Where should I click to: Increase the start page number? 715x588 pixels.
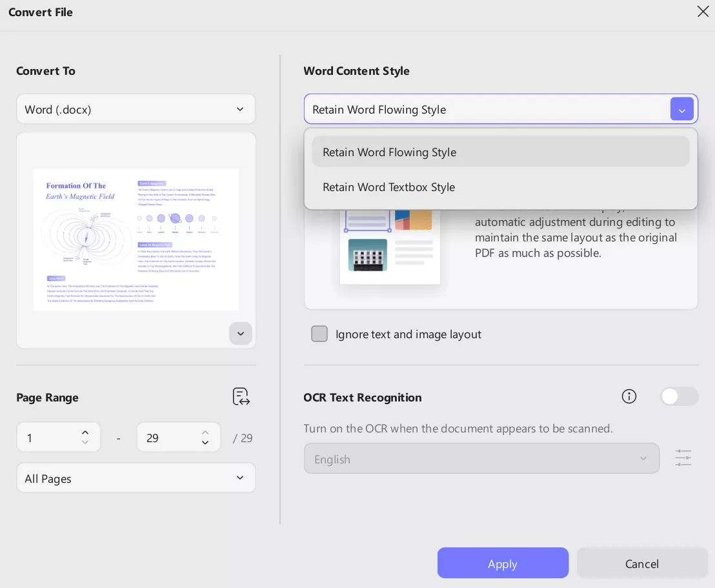[x=85, y=432]
